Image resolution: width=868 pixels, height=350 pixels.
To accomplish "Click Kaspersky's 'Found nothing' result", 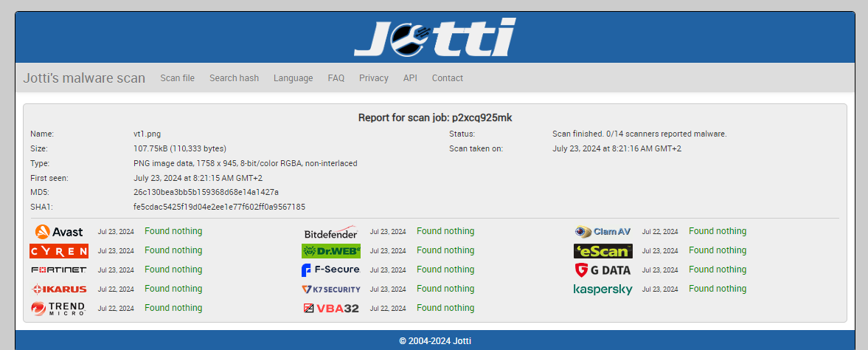I will (718, 289).
